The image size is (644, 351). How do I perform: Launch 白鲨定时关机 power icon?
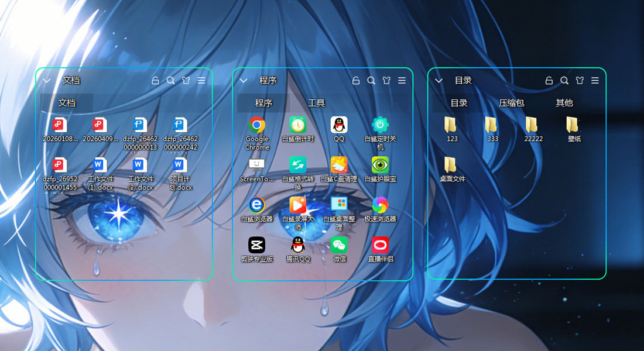point(380,125)
